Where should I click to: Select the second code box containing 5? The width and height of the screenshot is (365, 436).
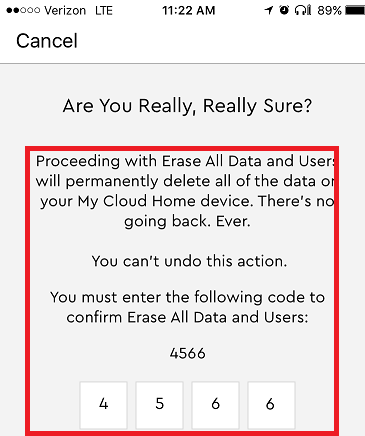coord(159,405)
